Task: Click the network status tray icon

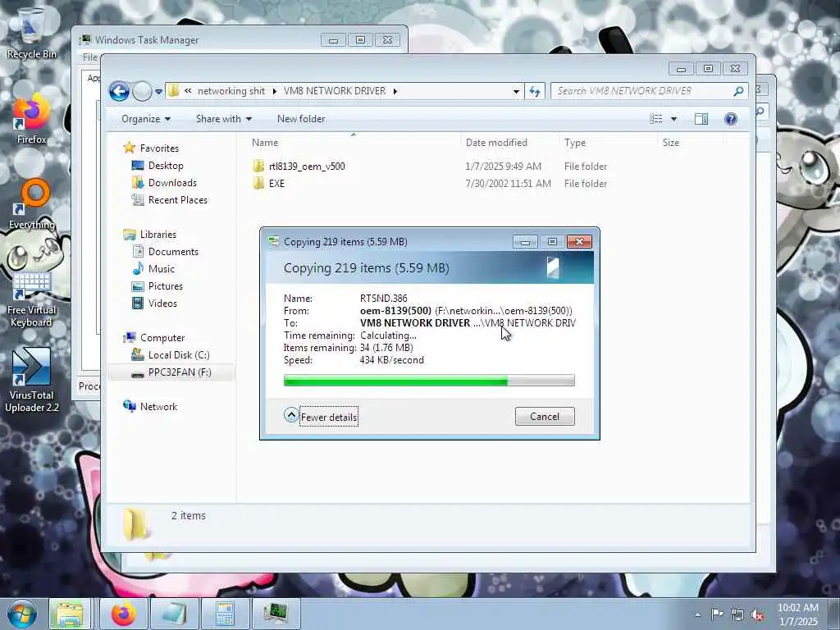Action: (737, 615)
